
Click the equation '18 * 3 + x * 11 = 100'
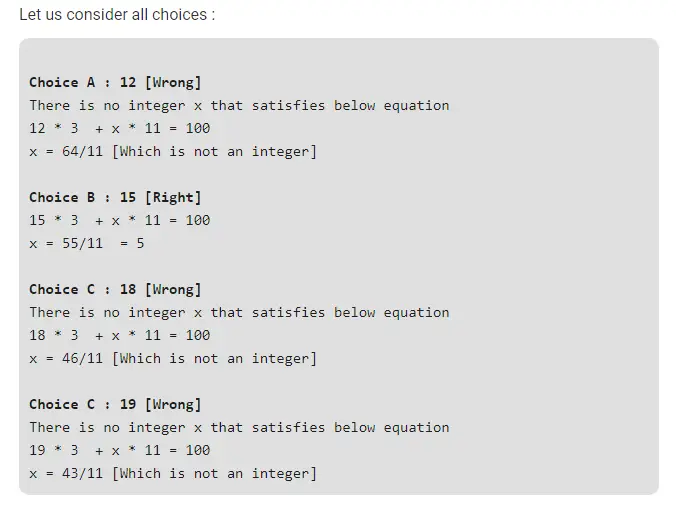[x=119, y=335]
